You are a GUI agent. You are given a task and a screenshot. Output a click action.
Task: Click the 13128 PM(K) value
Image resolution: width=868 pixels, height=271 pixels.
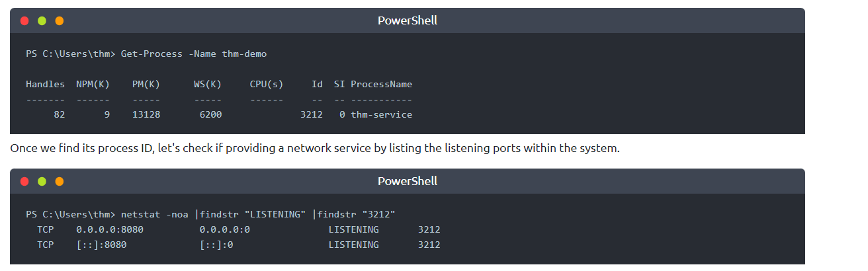146,115
